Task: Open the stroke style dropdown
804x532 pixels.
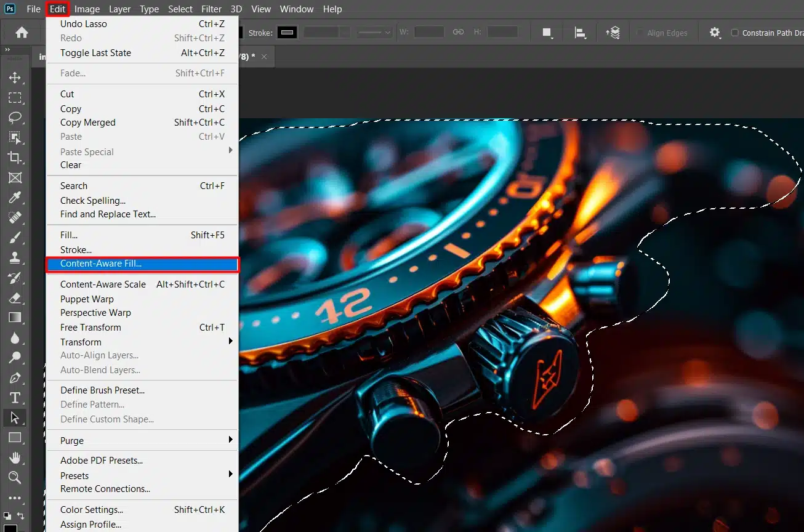Action: (375, 33)
